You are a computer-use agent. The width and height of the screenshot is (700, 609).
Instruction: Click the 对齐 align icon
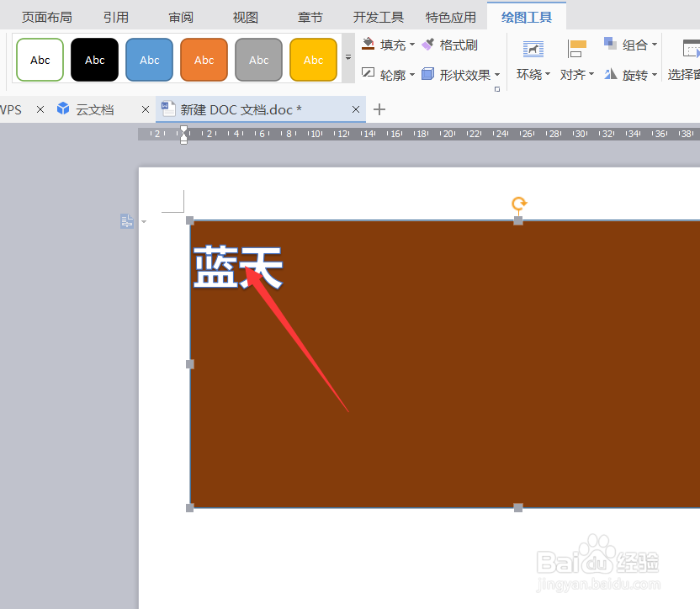coord(577,49)
